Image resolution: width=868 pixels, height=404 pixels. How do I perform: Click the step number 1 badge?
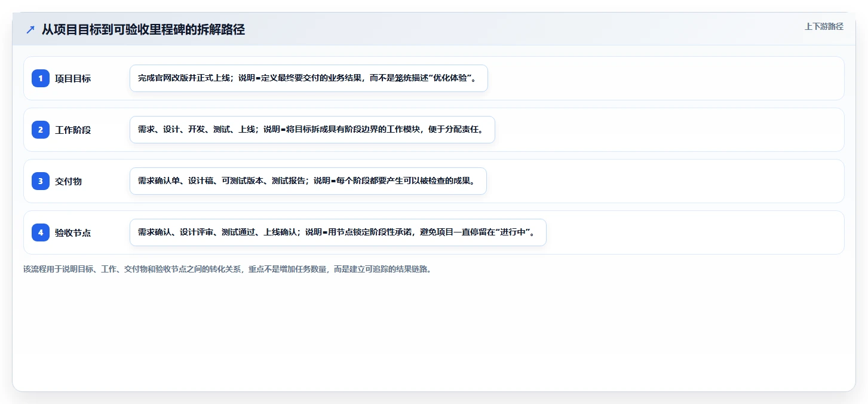tap(41, 78)
